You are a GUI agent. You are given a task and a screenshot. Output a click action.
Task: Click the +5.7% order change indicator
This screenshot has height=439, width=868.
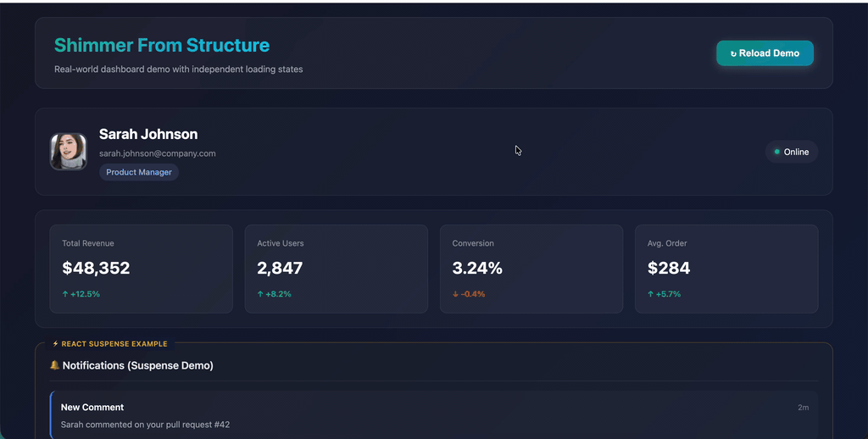[x=665, y=294]
